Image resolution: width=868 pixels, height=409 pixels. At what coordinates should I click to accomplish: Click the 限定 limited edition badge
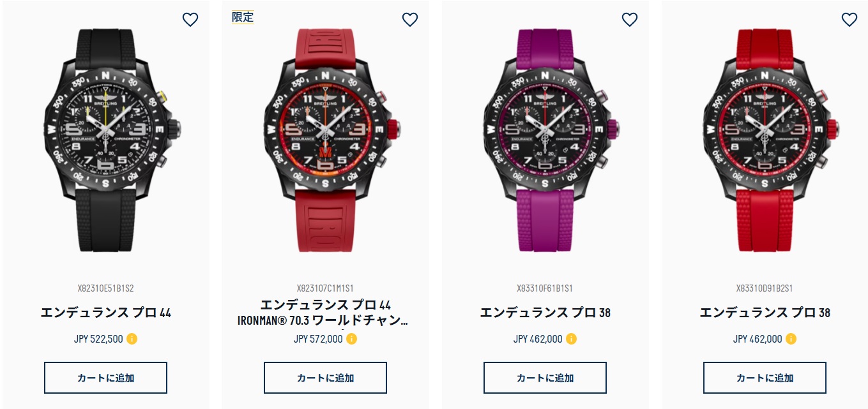pos(243,17)
